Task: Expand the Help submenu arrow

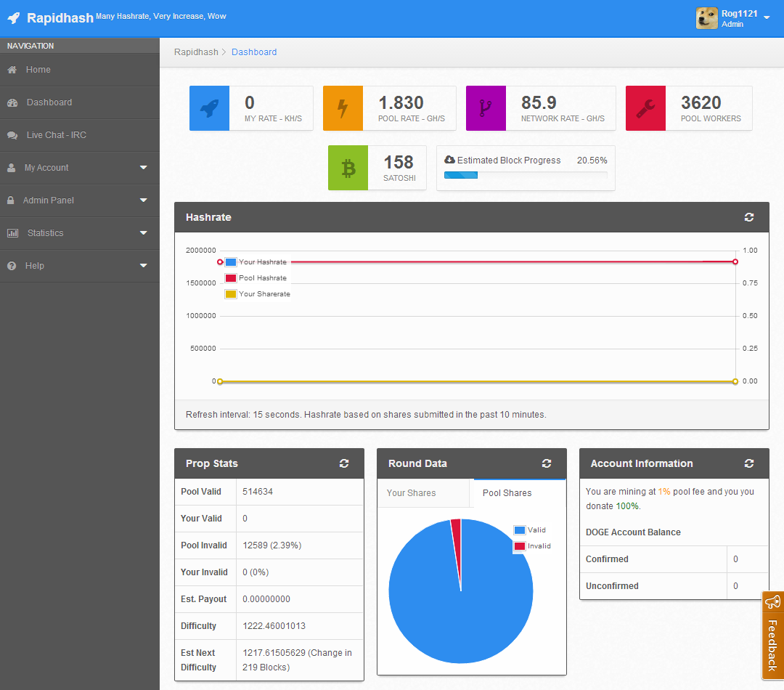Action: click(x=144, y=266)
